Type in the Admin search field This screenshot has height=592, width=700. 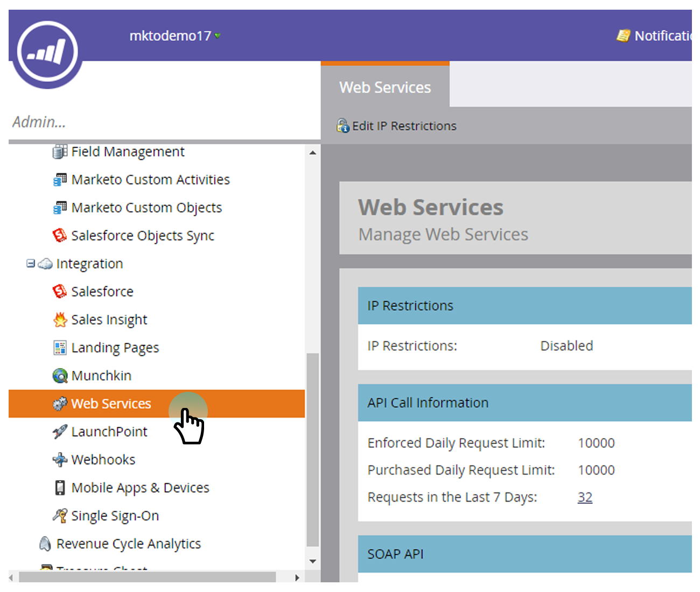pyautogui.click(x=162, y=122)
